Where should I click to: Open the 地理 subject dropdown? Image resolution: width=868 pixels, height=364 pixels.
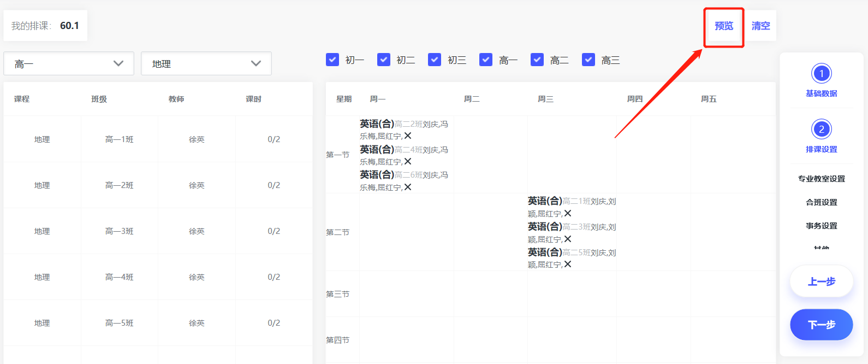[206, 63]
